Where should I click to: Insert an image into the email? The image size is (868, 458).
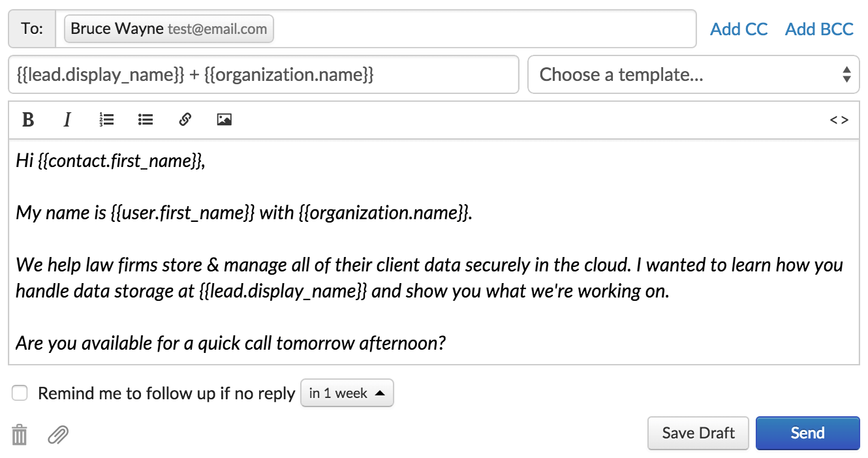(225, 120)
